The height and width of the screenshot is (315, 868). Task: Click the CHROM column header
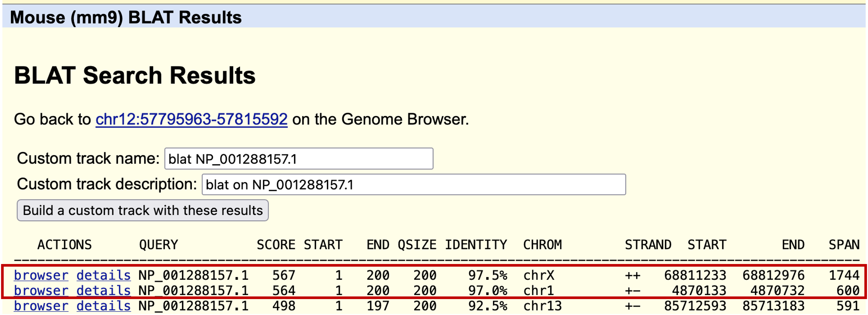[543, 245]
